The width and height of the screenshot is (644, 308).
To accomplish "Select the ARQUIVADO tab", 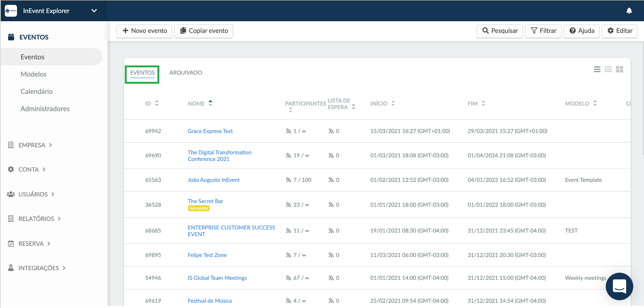I will tap(186, 73).
